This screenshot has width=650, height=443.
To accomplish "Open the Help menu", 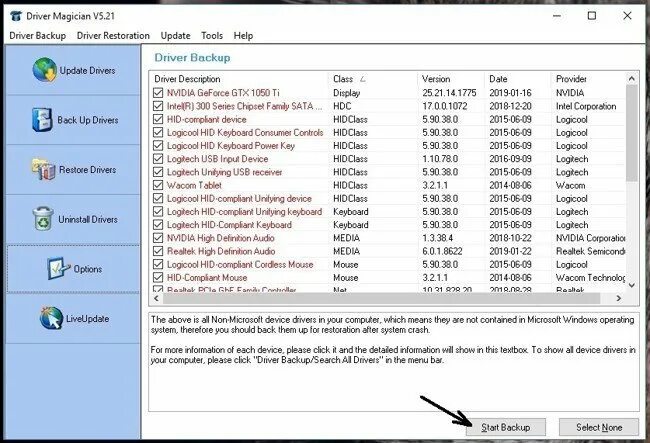I will pyautogui.click(x=243, y=36).
